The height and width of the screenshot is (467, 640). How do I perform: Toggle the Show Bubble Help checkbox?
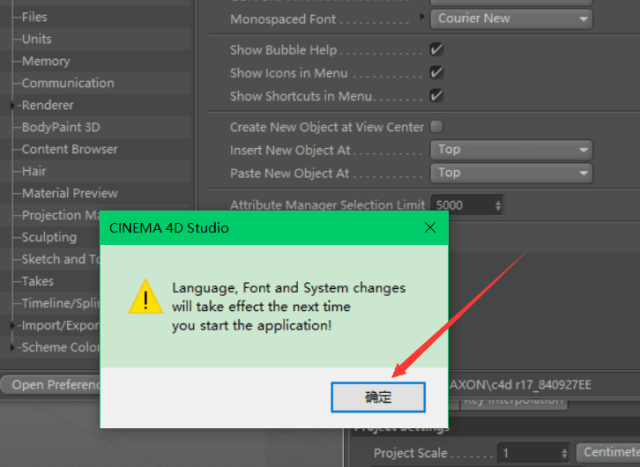click(x=436, y=50)
